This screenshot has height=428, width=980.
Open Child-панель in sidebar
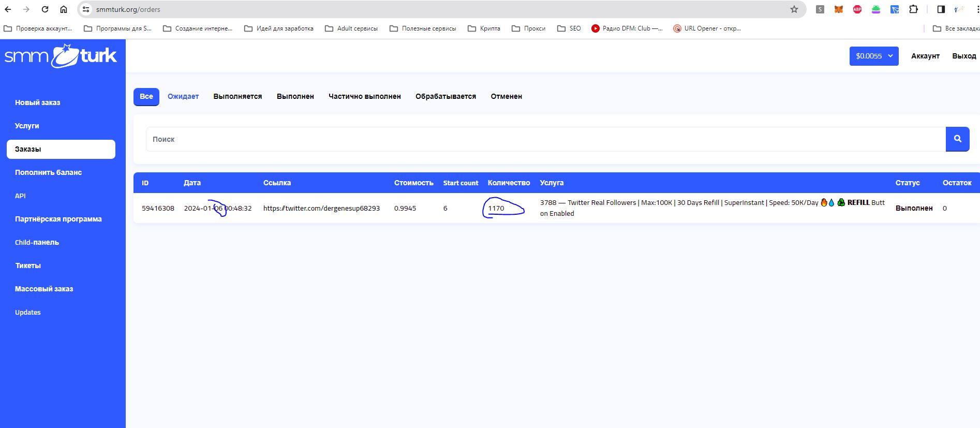point(37,242)
